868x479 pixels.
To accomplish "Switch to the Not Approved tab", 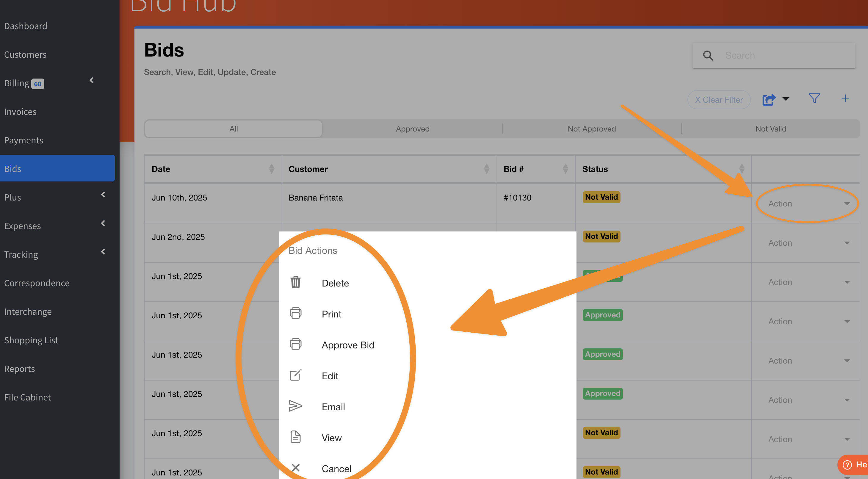I will (591, 129).
